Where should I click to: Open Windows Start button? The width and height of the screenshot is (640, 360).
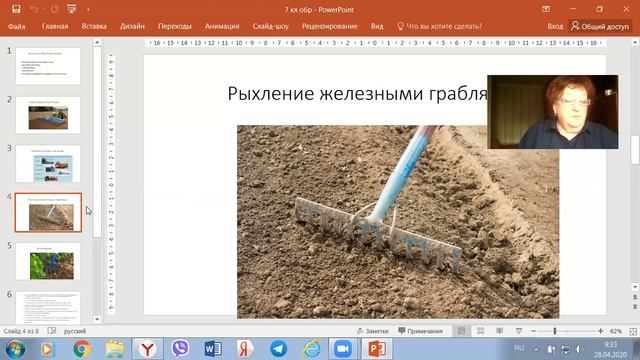point(15,349)
